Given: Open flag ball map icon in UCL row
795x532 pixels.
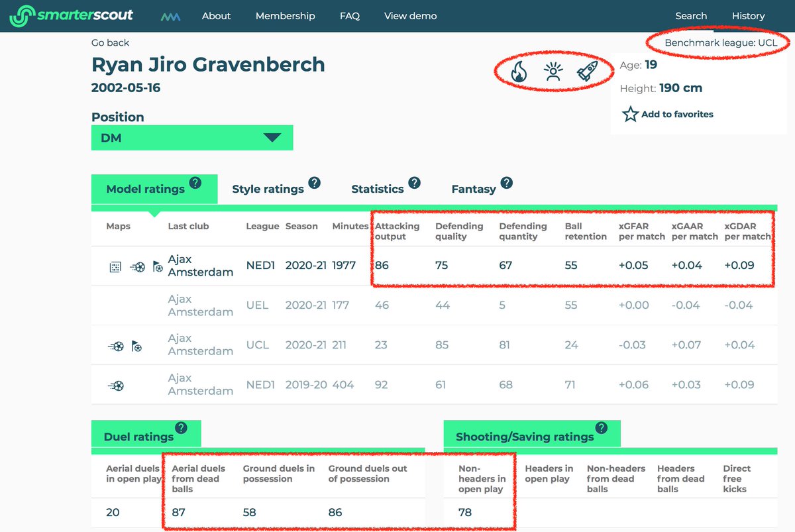Looking at the screenshot, I should pos(136,346).
